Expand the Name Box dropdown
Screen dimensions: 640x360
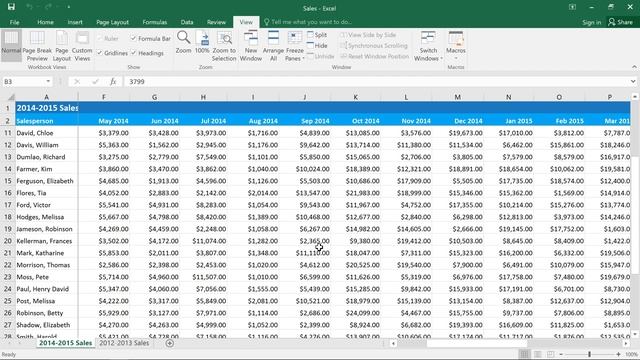(x=48, y=82)
